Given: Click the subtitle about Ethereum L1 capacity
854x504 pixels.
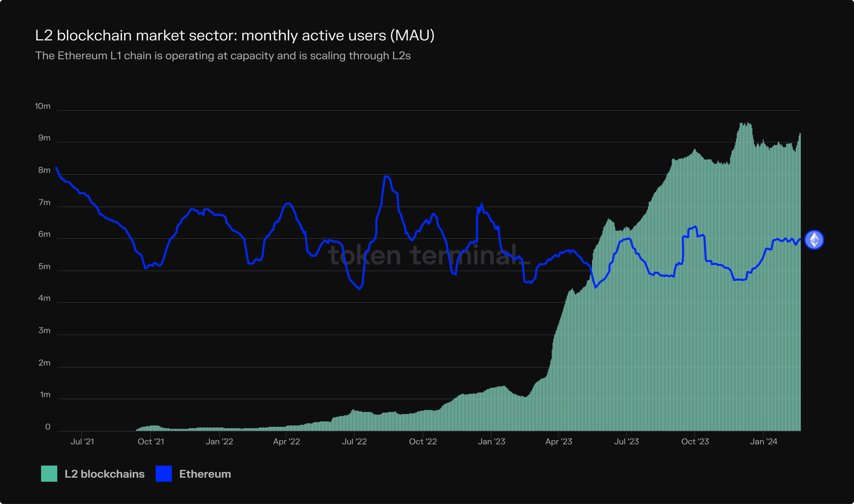Looking at the screenshot, I should tap(223, 56).
